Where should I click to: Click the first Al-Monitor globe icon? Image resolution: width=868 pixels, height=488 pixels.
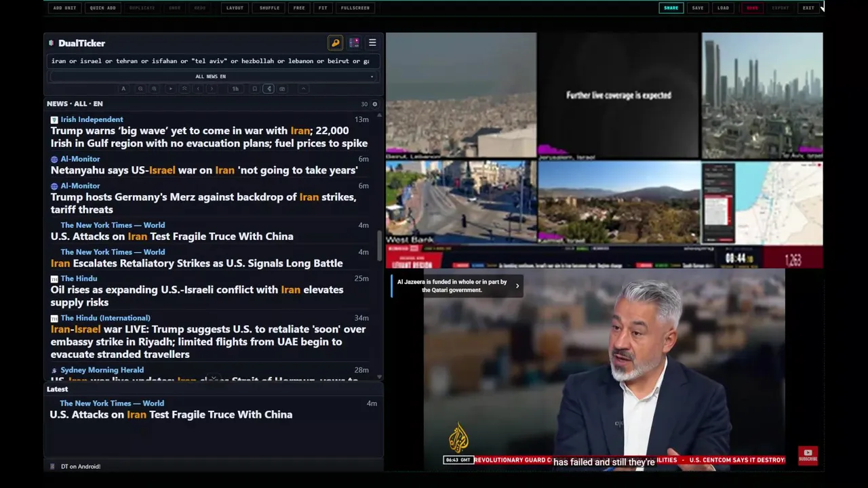[54, 159]
